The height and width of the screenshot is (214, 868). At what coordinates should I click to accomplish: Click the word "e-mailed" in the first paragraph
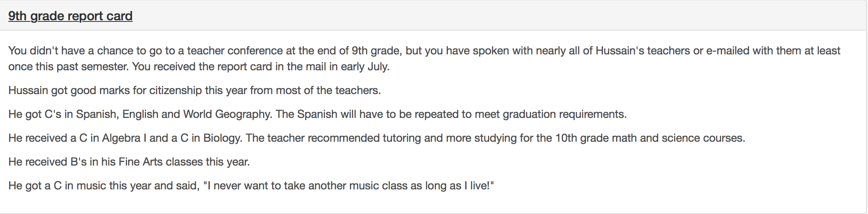click(728, 51)
